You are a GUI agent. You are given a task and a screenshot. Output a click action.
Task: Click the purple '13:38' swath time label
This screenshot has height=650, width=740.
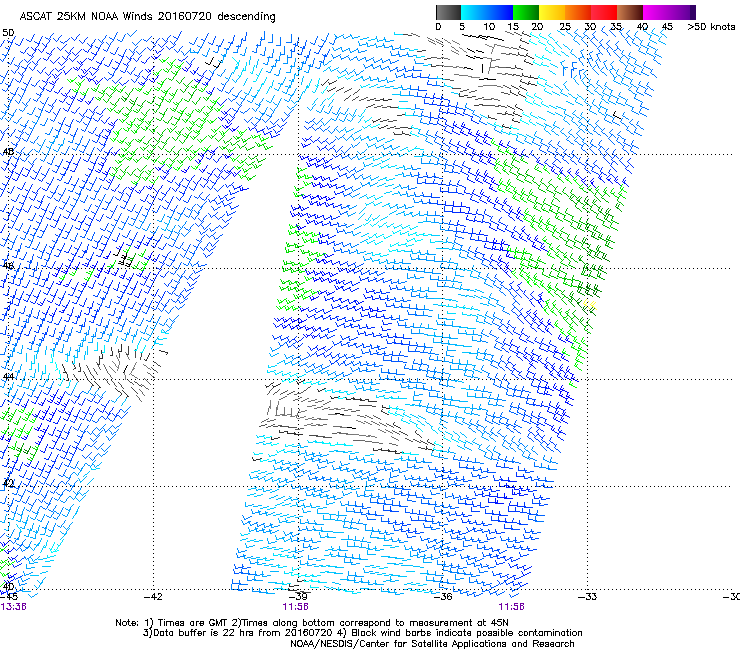click(13, 607)
